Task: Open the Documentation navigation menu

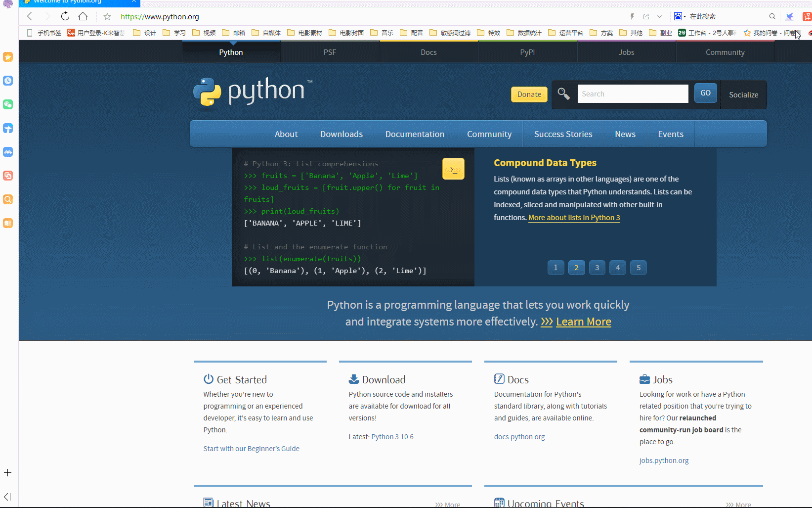Action: coord(415,134)
